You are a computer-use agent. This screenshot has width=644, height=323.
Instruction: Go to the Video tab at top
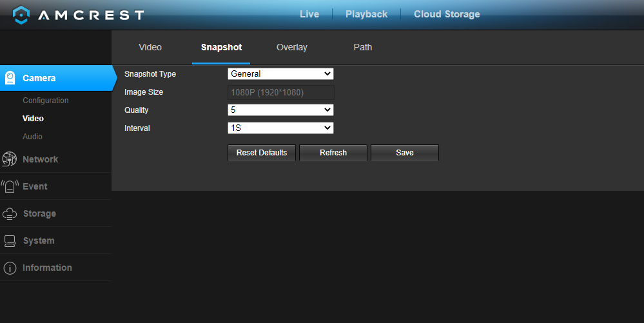[150, 47]
